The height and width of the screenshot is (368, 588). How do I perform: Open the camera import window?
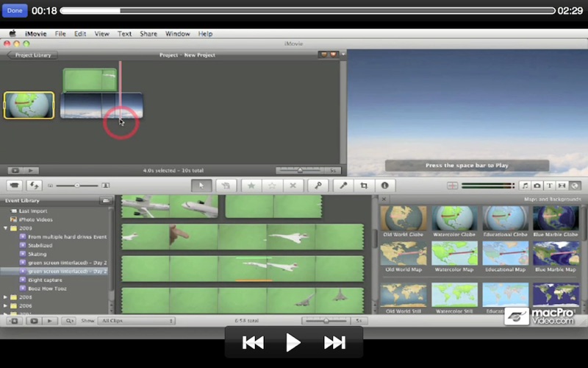coord(14,185)
